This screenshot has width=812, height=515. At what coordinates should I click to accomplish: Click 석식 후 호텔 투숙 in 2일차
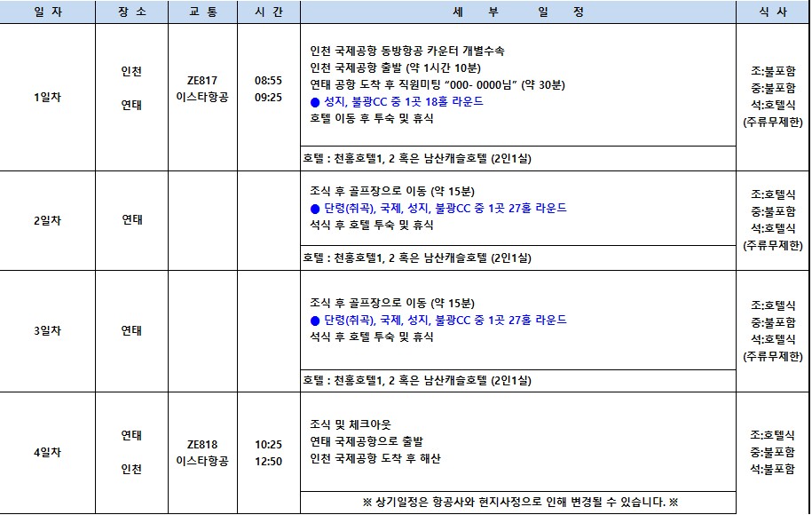point(372,225)
